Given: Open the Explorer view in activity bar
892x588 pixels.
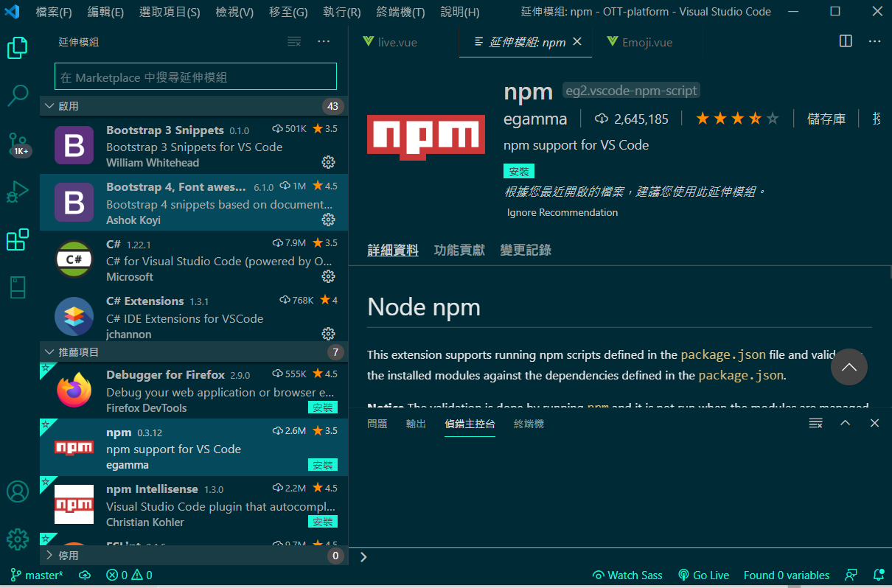Looking at the screenshot, I should [18, 49].
